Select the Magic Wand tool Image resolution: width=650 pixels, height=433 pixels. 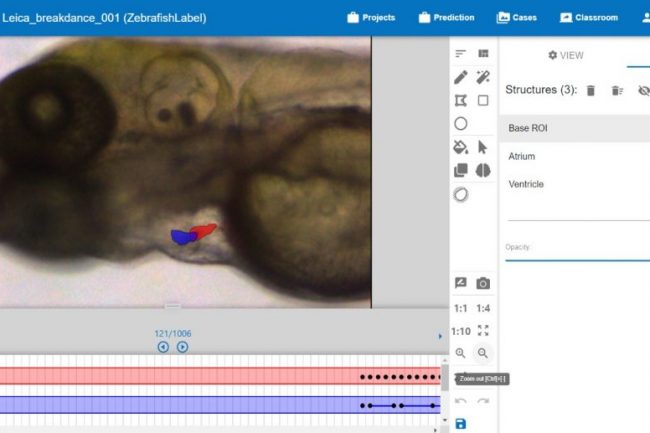[483, 77]
